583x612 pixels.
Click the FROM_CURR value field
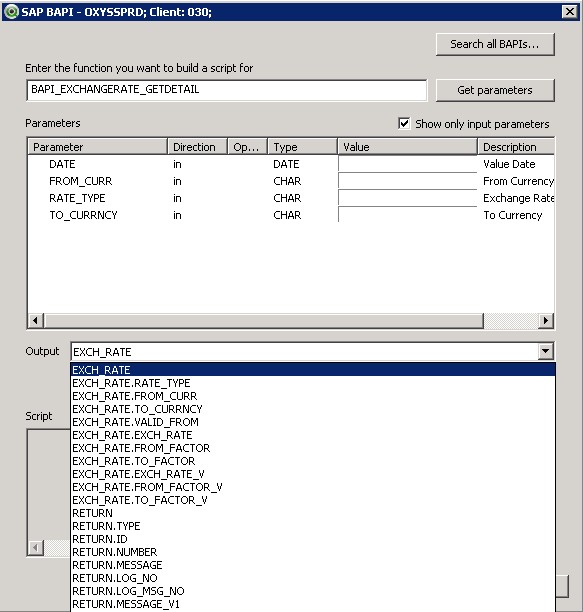pos(407,181)
